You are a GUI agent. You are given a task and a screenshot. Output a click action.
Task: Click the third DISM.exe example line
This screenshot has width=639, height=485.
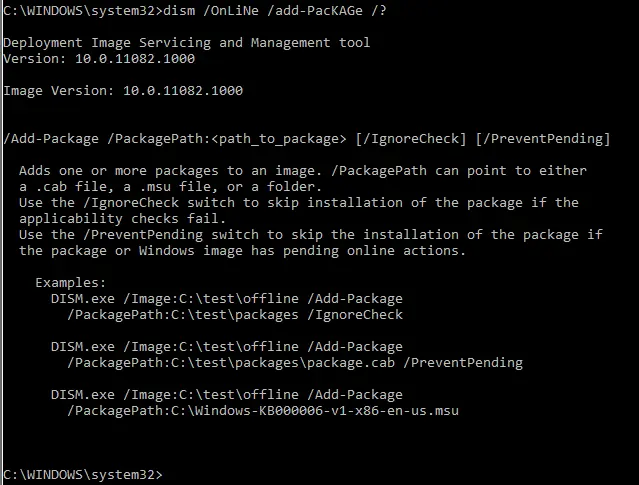coord(227,394)
